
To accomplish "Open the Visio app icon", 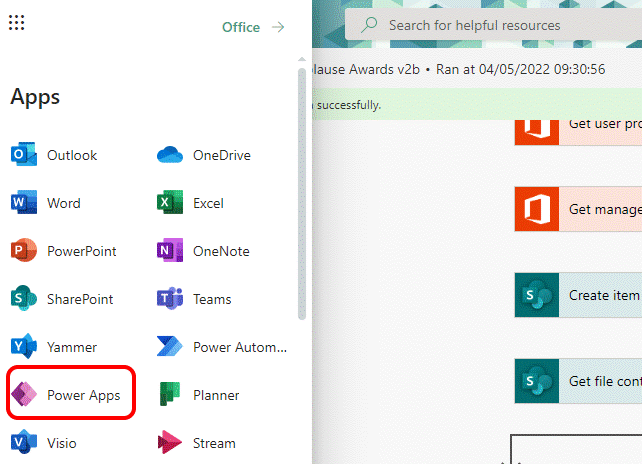I will point(24,442).
